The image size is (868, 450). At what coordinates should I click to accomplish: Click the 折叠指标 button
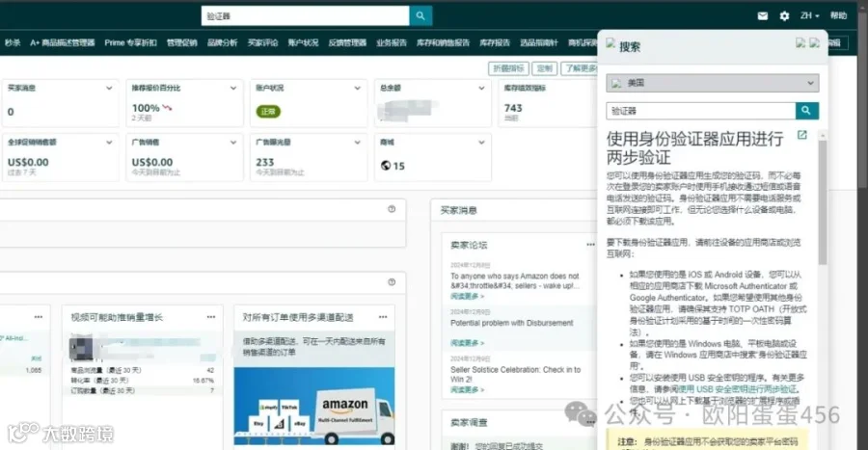click(x=508, y=68)
